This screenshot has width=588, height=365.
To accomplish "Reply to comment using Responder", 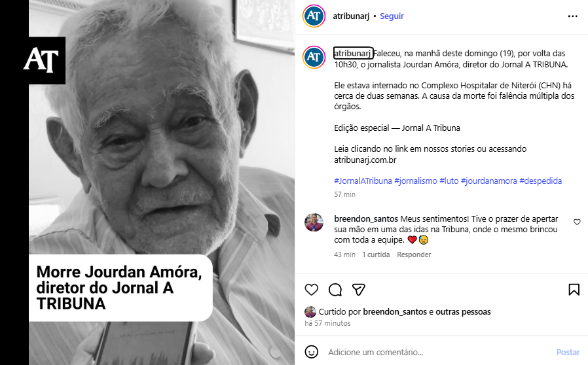I will (x=414, y=254).
